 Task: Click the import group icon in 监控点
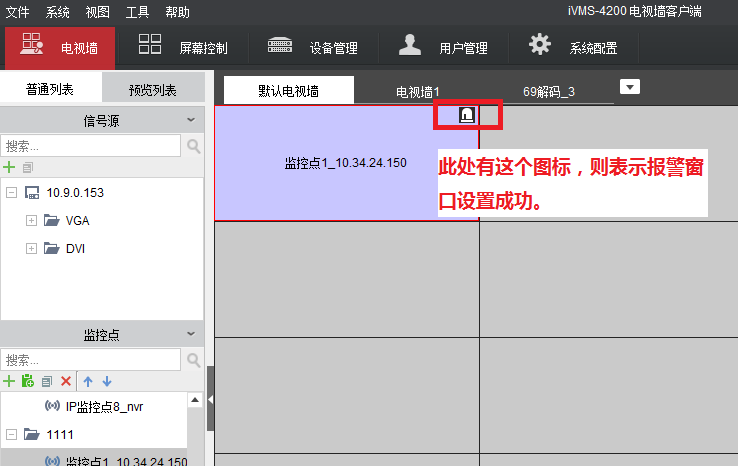click(28, 381)
